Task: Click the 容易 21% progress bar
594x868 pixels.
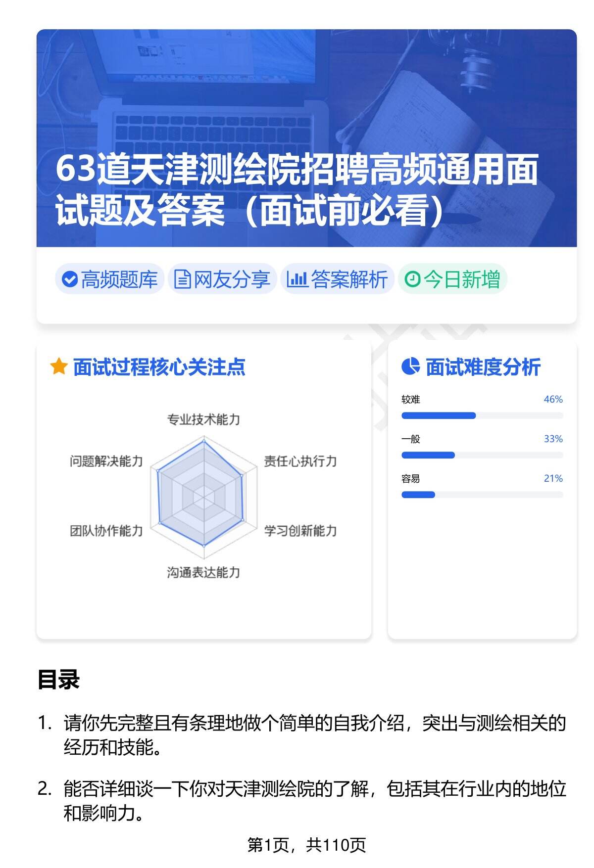Action: click(x=482, y=495)
